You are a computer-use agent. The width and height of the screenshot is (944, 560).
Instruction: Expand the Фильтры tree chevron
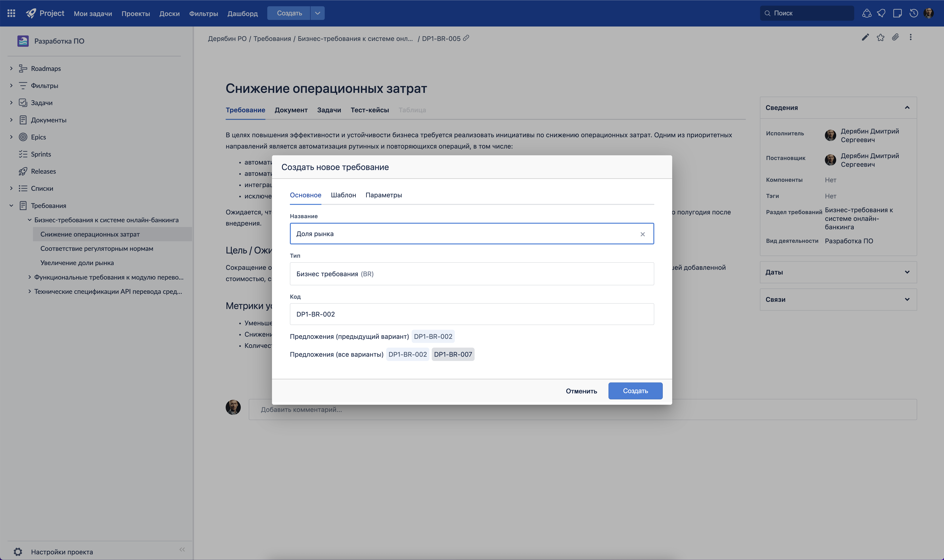[11, 86]
